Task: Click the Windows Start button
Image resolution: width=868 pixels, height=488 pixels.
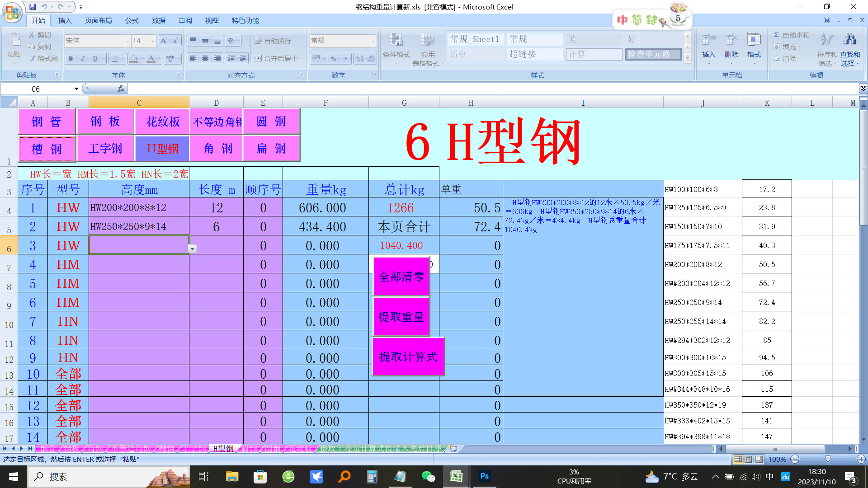Action: 13,476
